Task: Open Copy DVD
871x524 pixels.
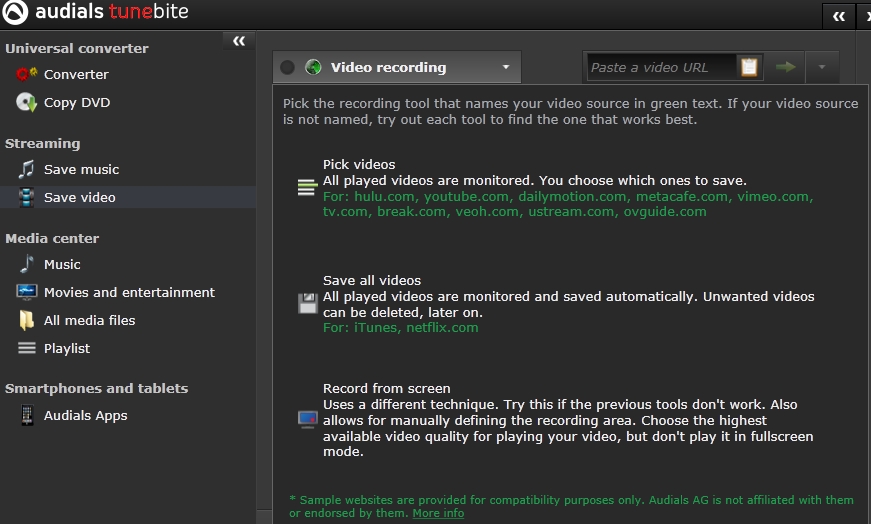Action: [77, 103]
